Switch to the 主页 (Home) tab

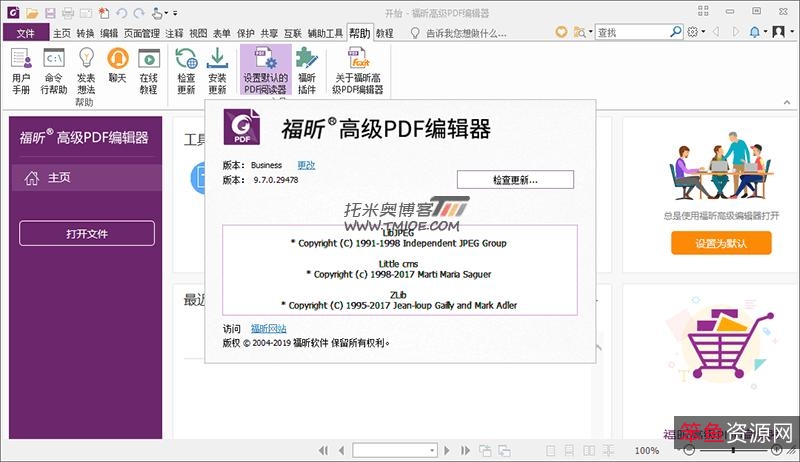click(x=62, y=33)
